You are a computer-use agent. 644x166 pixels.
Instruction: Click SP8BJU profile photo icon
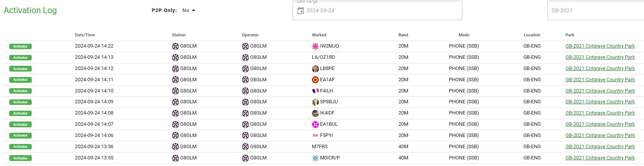[x=315, y=102]
